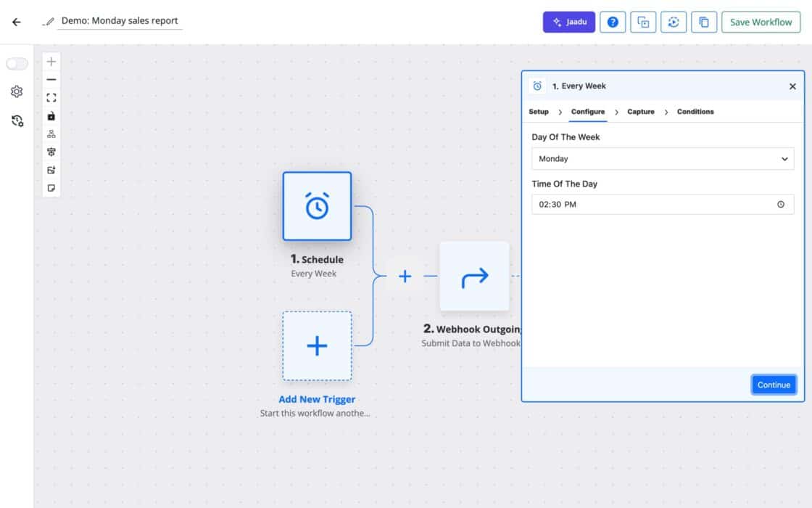
Task: Switch to the Conditions tab
Action: pyautogui.click(x=695, y=112)
